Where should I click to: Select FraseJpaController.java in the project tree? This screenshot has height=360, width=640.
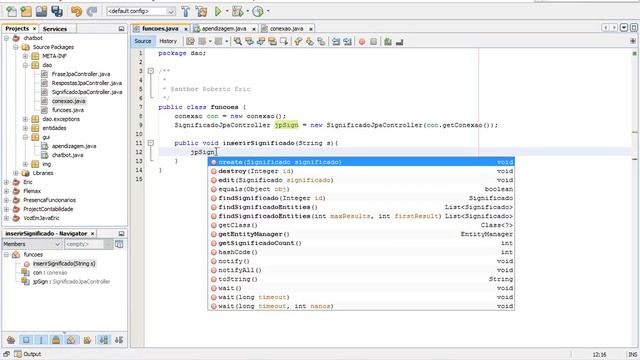81,74
